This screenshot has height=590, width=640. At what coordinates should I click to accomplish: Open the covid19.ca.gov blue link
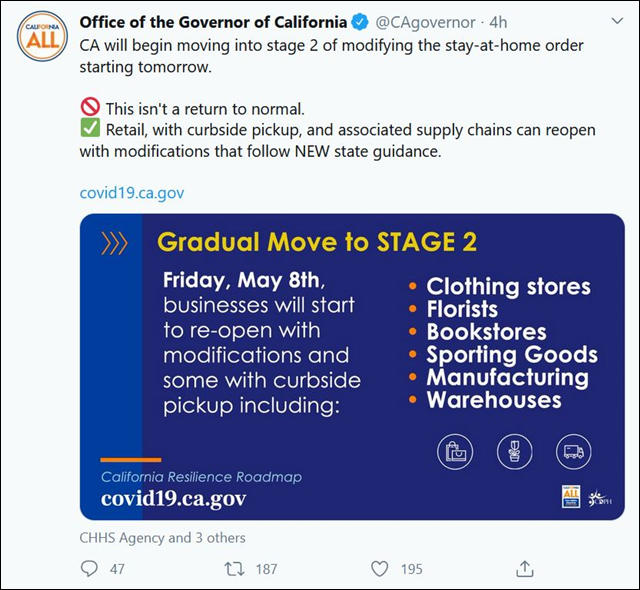(x=132, y=193)
